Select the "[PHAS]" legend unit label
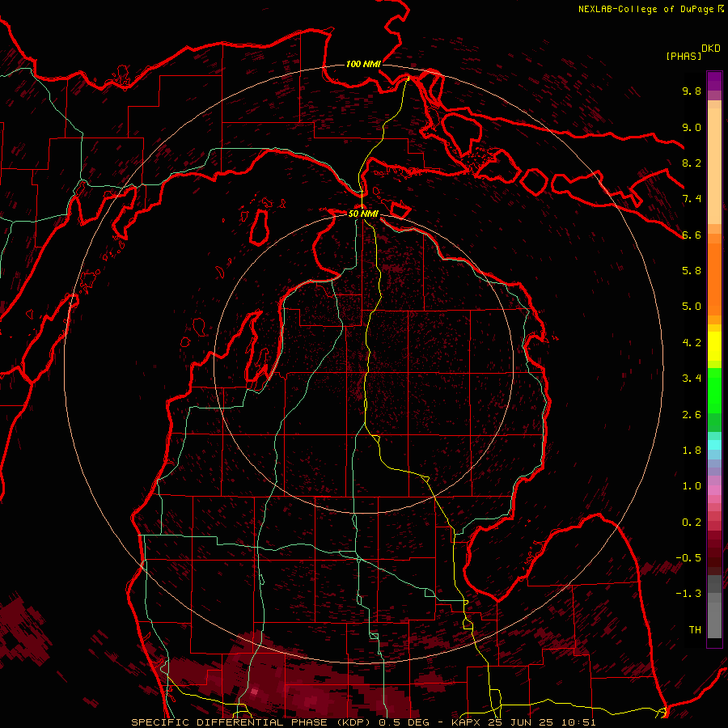The image size is (728, 728). [684, 56]
